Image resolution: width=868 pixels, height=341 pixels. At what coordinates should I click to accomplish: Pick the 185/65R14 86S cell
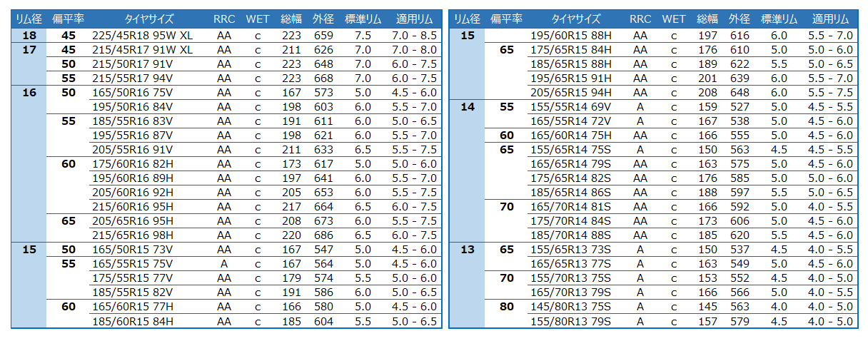[571, 192]
